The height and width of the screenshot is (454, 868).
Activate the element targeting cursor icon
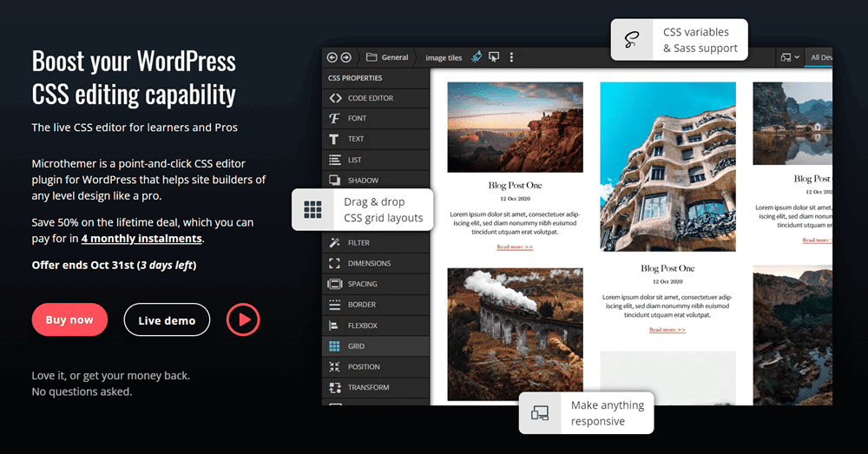pyautogui.click(x=494, y=57)
